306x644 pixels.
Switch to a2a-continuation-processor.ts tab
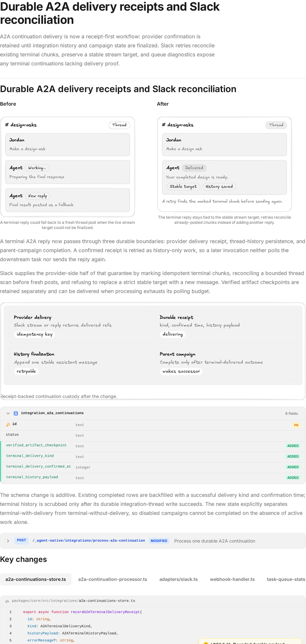pyautogui.click(x=113, y=579)
